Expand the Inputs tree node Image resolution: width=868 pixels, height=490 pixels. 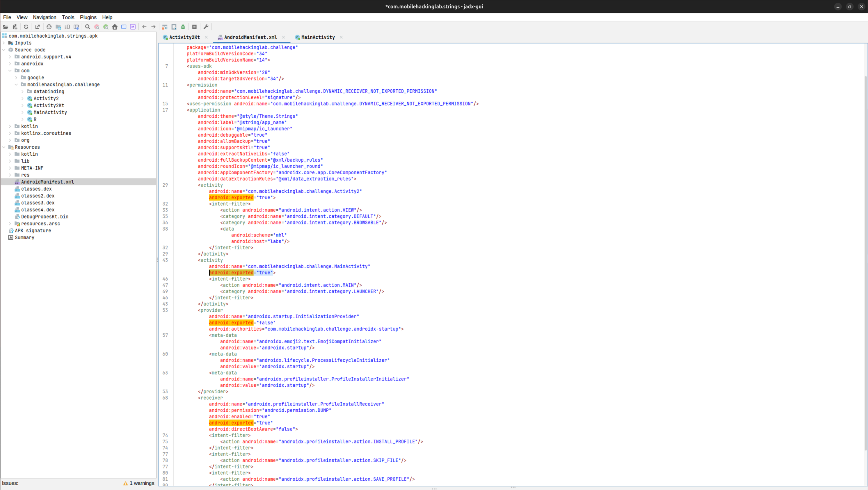click(4, 43)
